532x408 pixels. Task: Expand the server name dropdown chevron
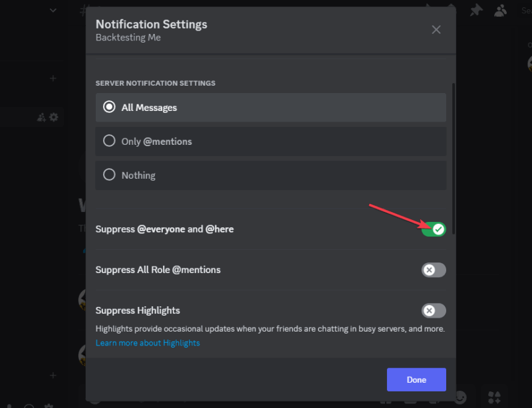tap(53, 10)
